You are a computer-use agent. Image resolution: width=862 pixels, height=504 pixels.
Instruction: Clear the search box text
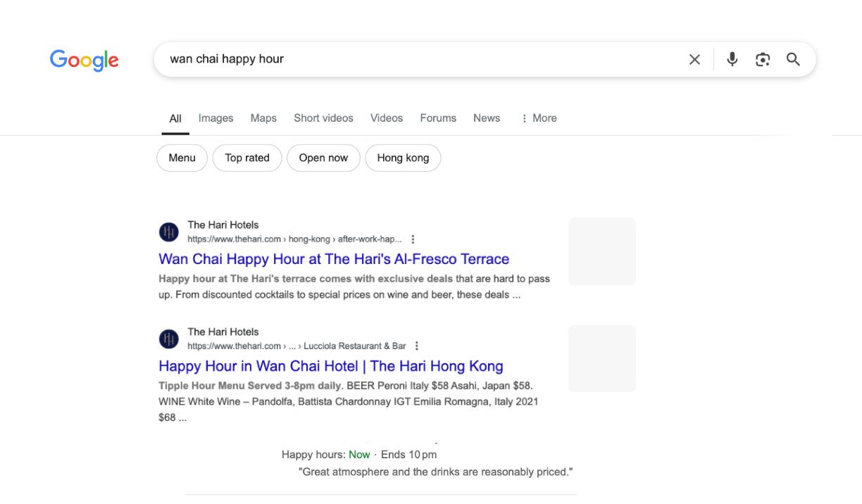[694, 60]
